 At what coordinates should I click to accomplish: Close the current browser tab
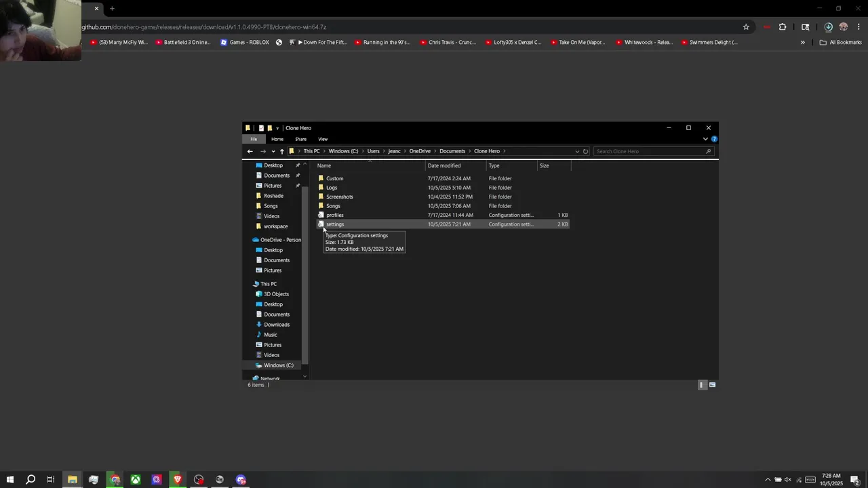[96, 9]
